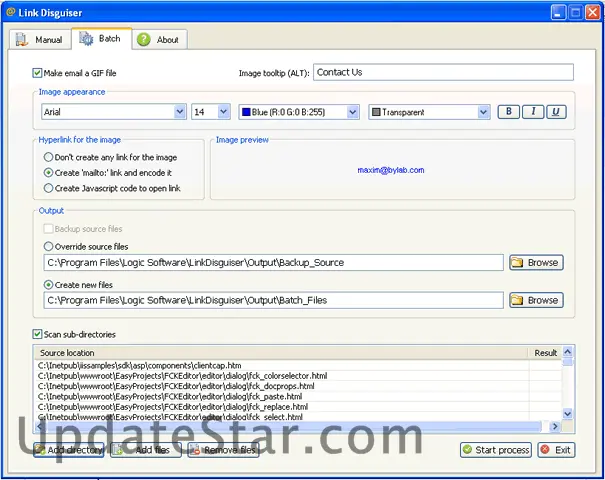
Task: Select the clientcap.htm file row
Action: pos(298,365)
